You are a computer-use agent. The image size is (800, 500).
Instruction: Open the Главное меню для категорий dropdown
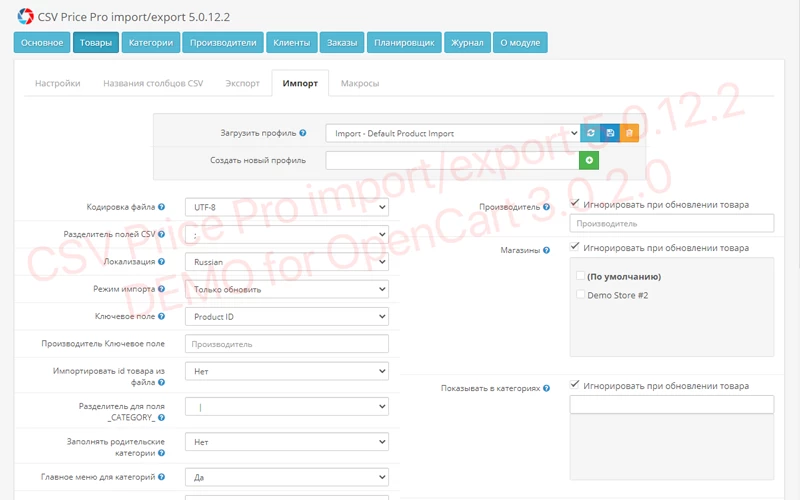click(287, 478)
